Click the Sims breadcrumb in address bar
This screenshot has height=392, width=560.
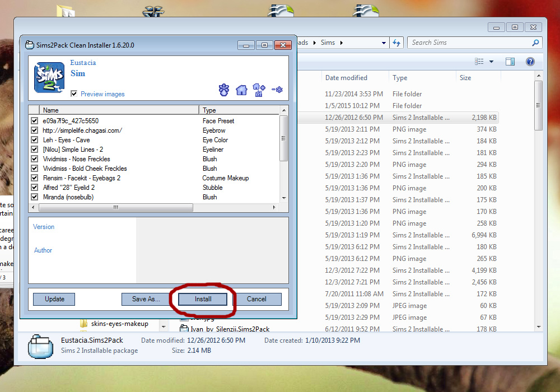point(328,43)
